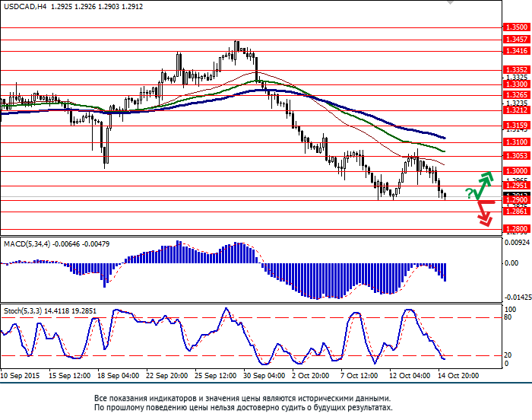Click the 2 Oct 20:00 time label
Viewport: 532px width, 420px height.
(x=310, y=376)
